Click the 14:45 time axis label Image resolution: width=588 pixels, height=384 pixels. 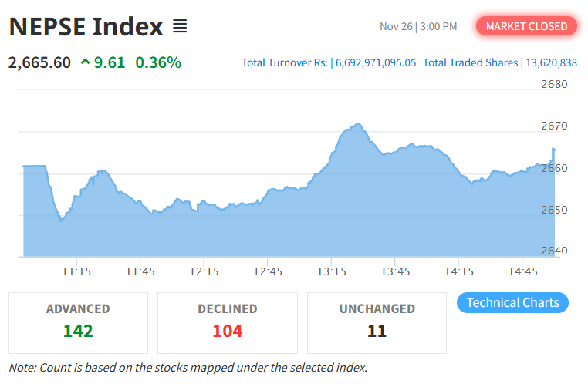[524, 271]
